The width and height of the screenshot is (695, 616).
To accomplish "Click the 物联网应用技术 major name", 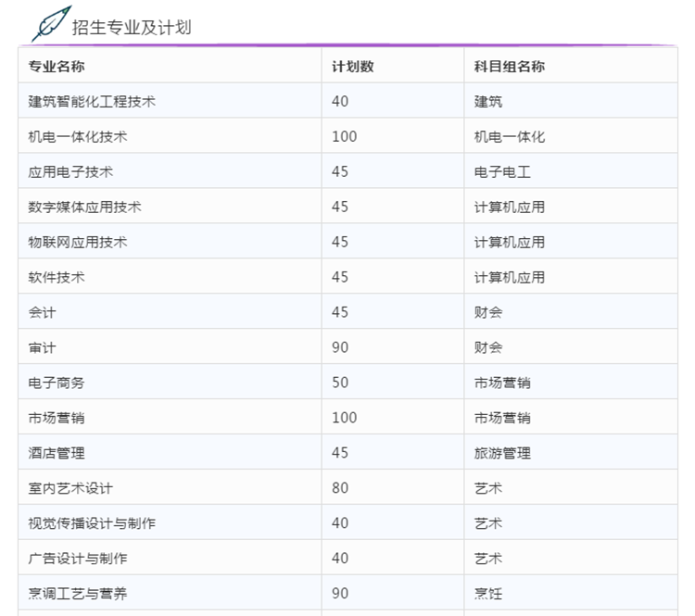I will 78,243.
